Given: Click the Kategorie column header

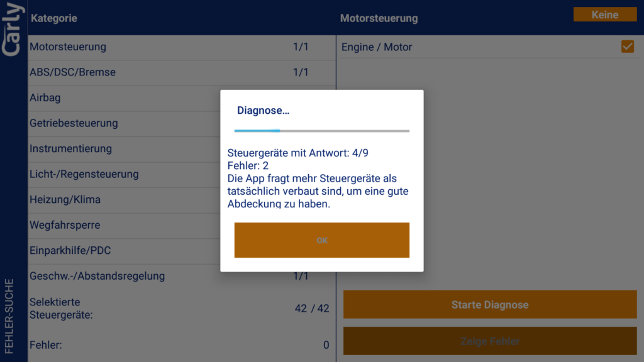Looking at the screenshot, I should click(54, 18).
